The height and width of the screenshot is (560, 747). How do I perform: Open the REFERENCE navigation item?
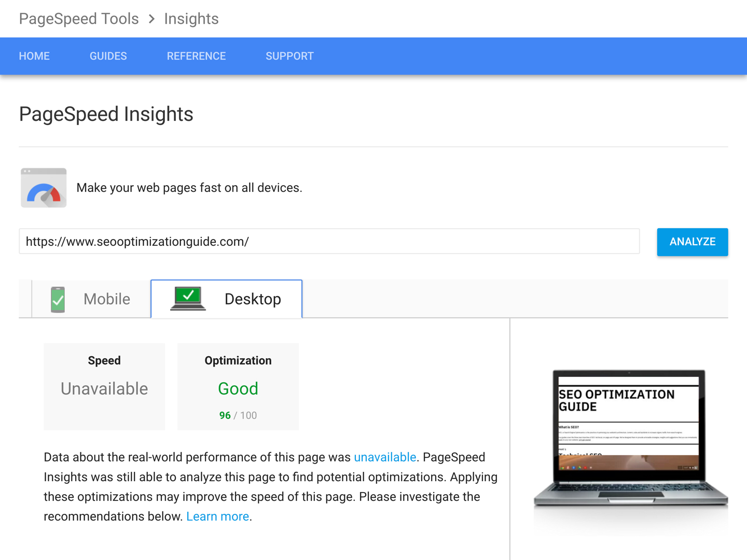pyautogui.click(x=196, y=56)
